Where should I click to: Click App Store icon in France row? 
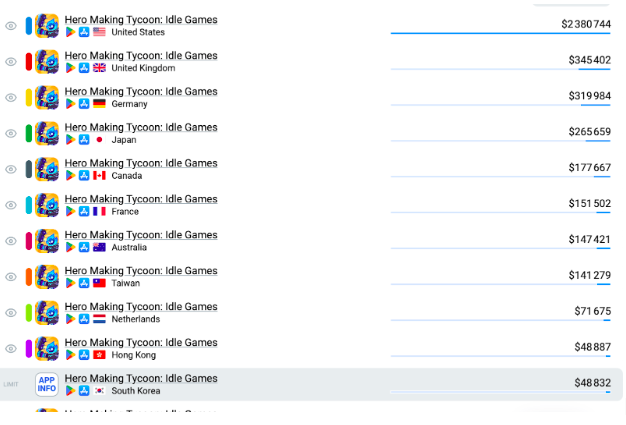84,212
